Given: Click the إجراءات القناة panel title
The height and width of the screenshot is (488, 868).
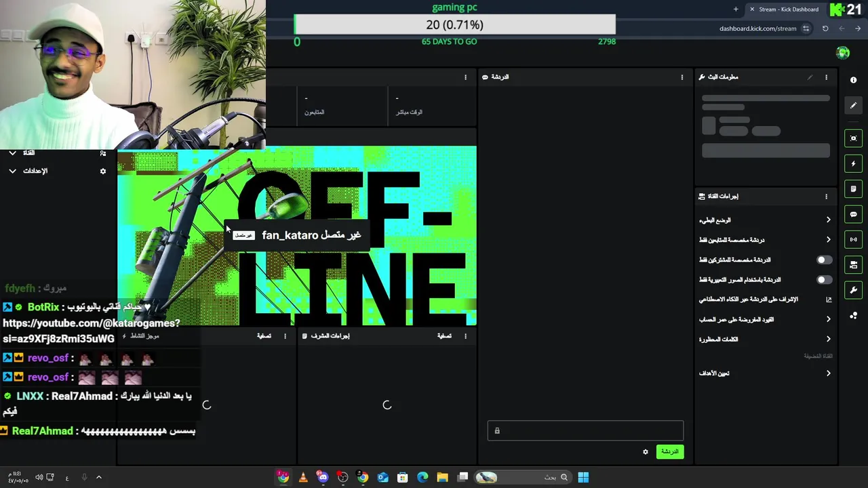Looking at the screenshot, I should point(722,197).
